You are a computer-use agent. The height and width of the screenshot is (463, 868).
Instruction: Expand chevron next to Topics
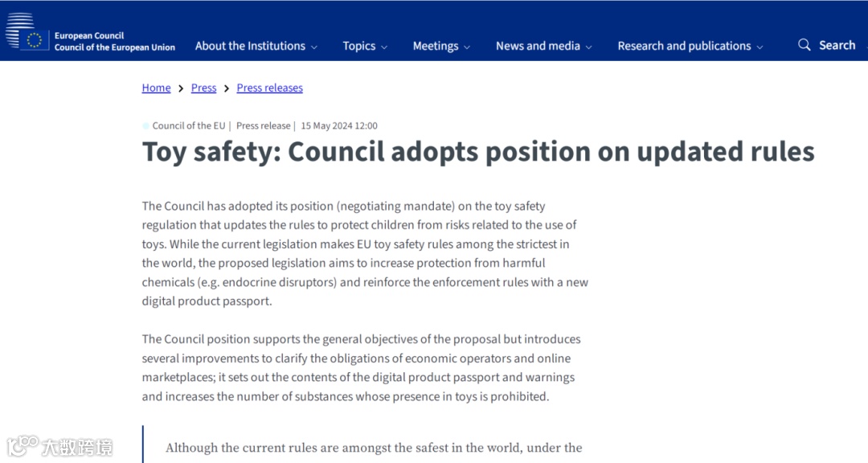tap(384, 47)
